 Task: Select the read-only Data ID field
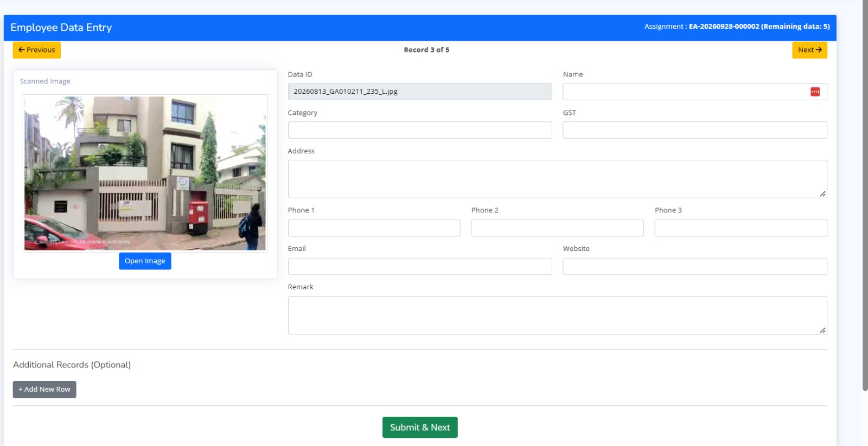tap(420, 92)
